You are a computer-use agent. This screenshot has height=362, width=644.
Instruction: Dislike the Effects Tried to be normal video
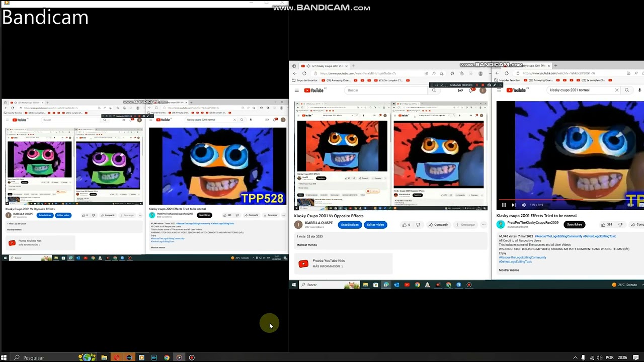tap(620, 225)
